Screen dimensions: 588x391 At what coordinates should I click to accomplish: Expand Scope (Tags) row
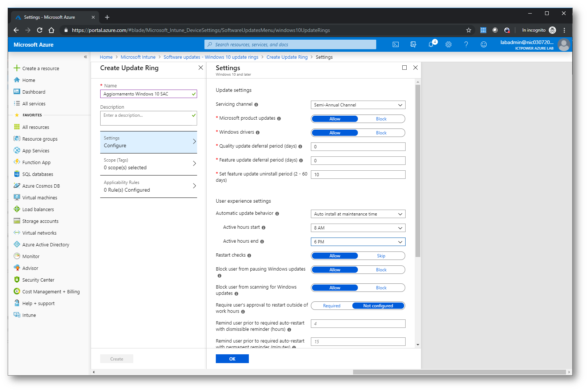point(148,164)
